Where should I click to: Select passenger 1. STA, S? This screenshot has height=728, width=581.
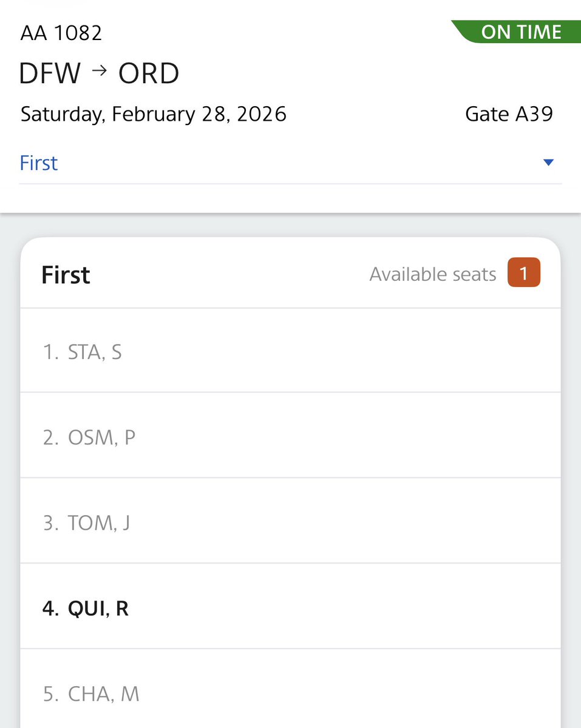pos(290,351)
